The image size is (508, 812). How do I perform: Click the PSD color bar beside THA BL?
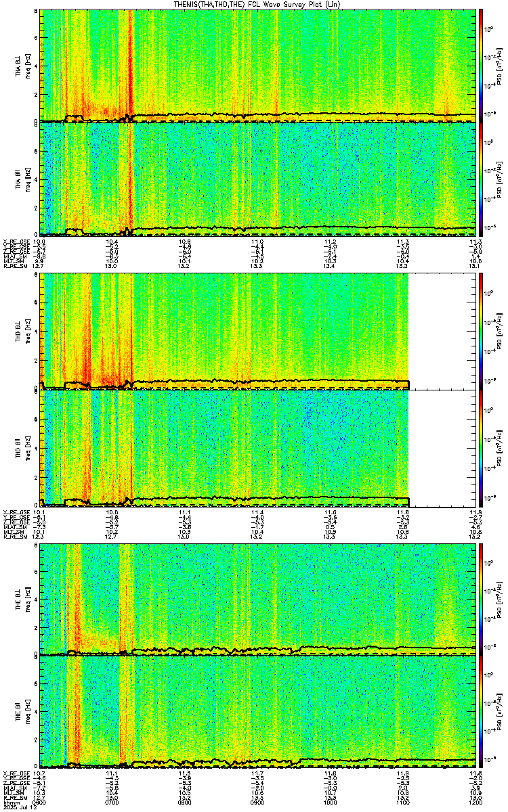(x=482, y=66)
